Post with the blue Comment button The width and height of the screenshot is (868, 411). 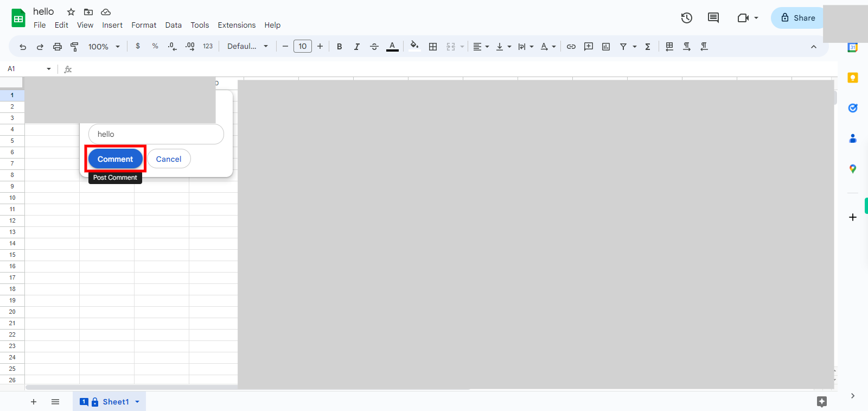116,159
